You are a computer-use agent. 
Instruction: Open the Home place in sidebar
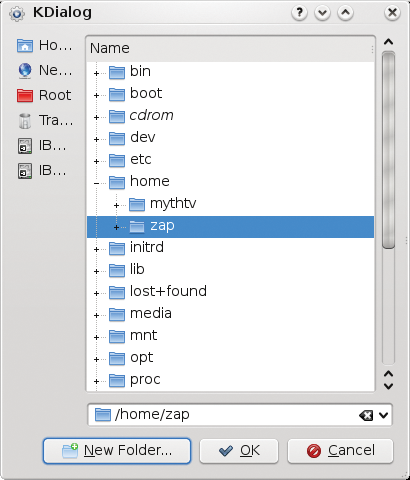[45, 45]
